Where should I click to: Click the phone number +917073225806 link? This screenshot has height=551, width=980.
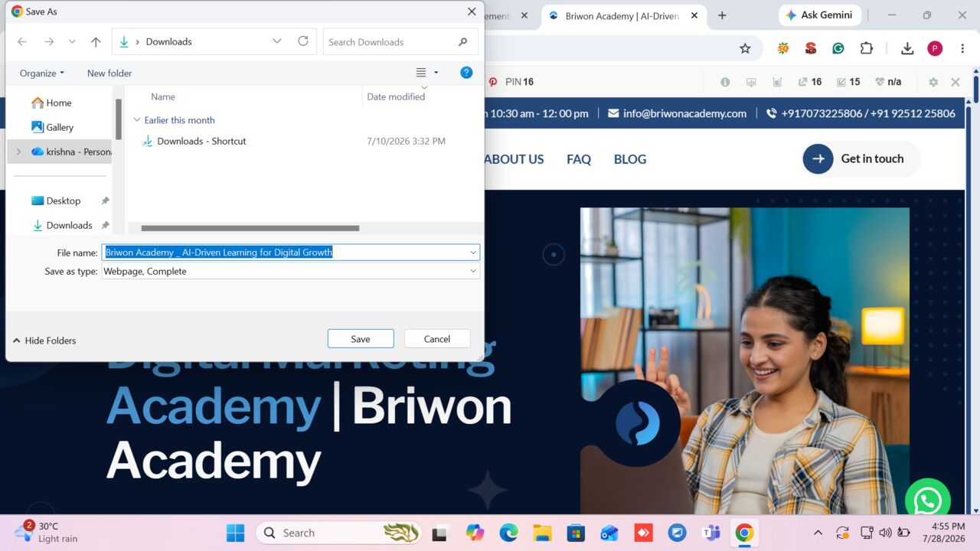pyautogui.click(x=822, y=113)
